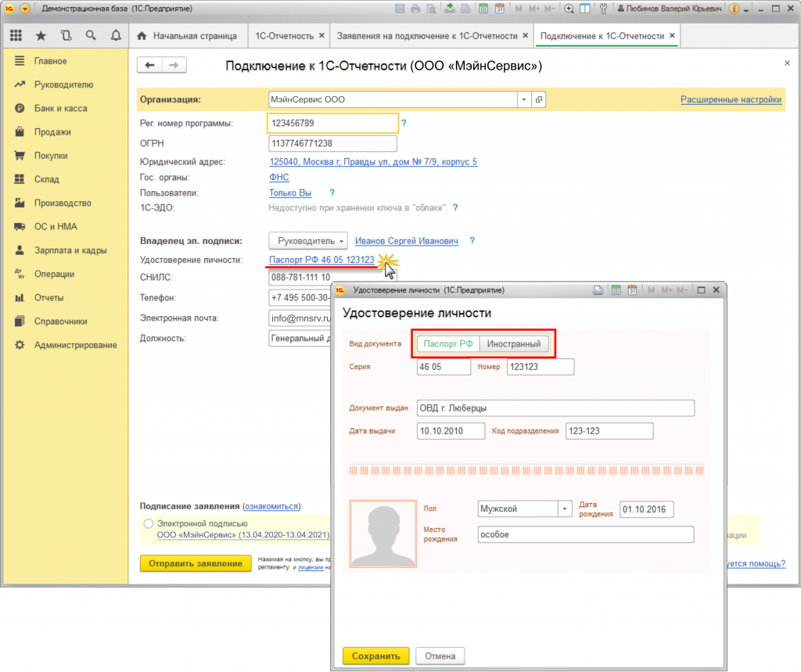Select the Паспорт РФ document type
The image size is (801, 672).
(448, 344)
